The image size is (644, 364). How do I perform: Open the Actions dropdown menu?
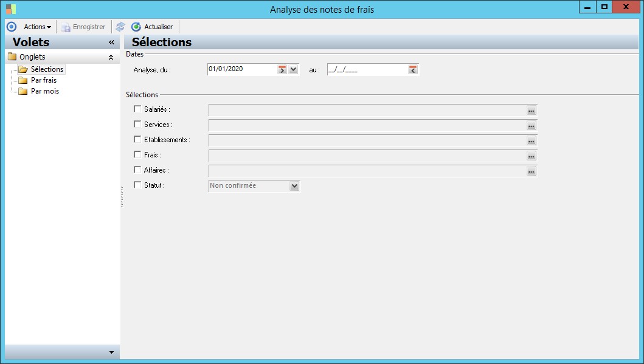pos(37,27)
